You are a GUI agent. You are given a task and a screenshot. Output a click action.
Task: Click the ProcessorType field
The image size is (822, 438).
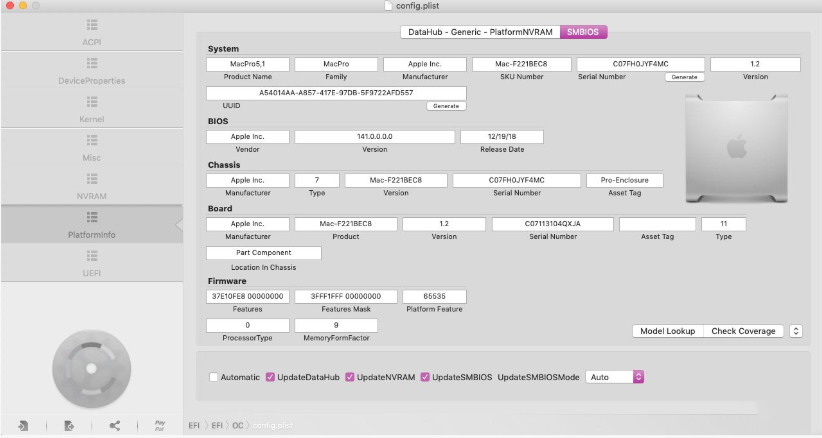click(x=247, y=325)
